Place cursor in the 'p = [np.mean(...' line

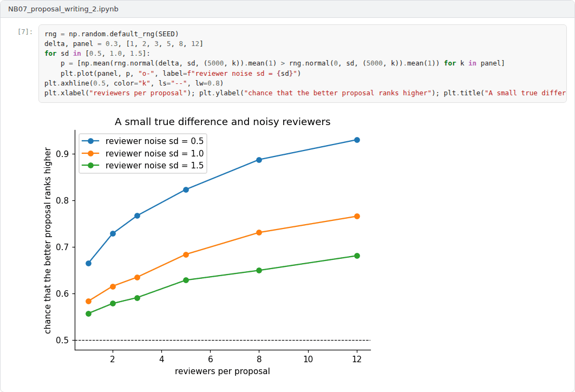(x=283, y=63)
